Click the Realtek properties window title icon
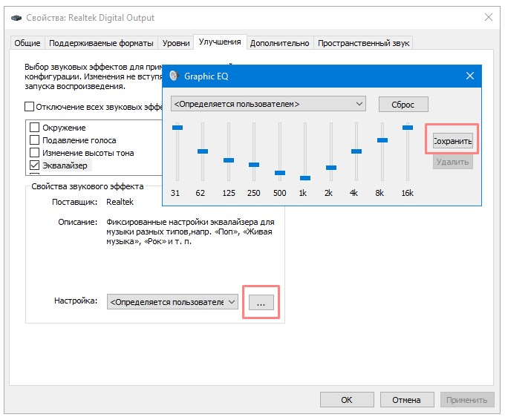505x420 pixels. coord(15,16)
